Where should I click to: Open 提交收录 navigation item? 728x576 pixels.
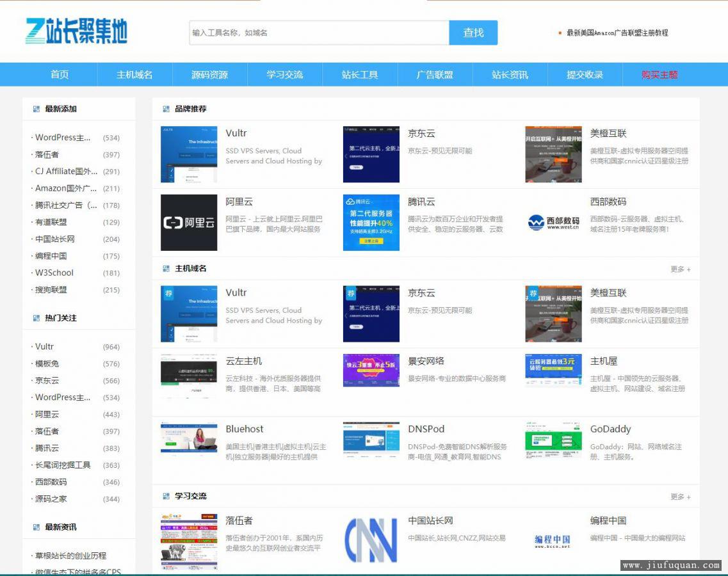[x=585, y=75]
